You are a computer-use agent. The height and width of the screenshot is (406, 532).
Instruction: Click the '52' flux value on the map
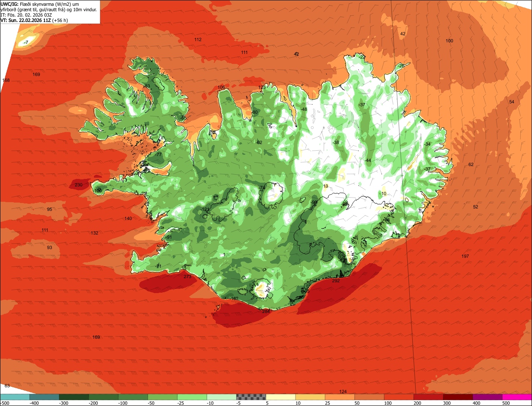click(476, 207)
